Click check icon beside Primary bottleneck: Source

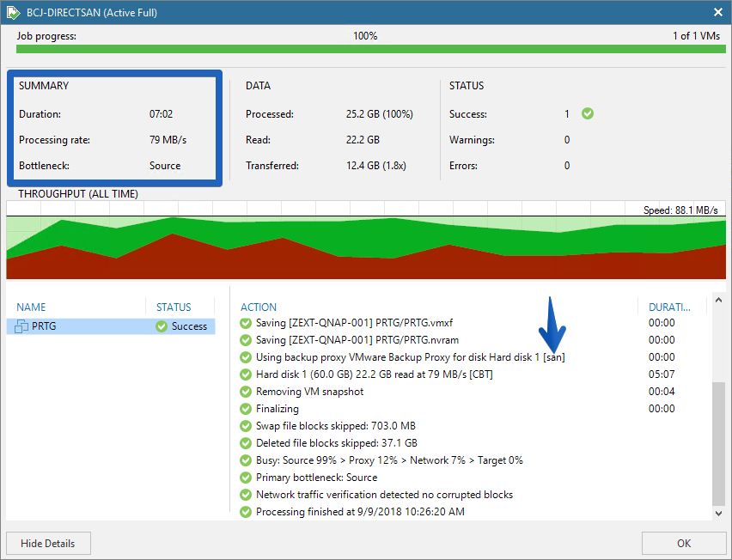[x=246, y=478]
